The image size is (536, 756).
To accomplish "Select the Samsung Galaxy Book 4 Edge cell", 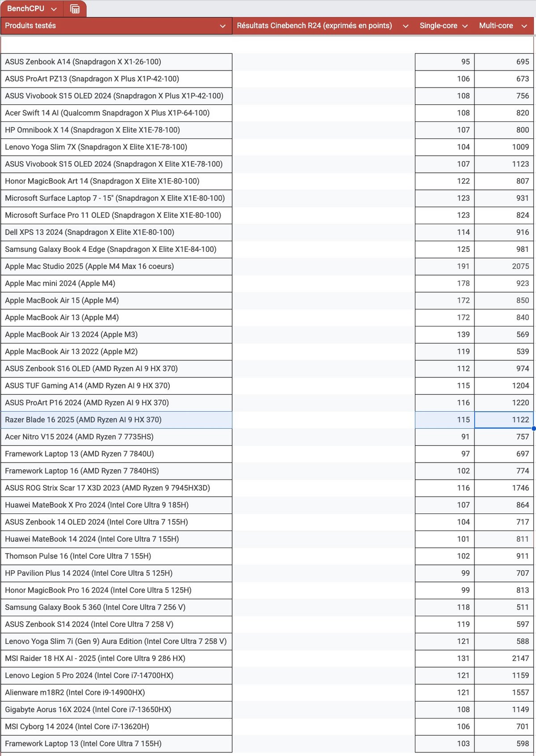I will tap(116, 249).
